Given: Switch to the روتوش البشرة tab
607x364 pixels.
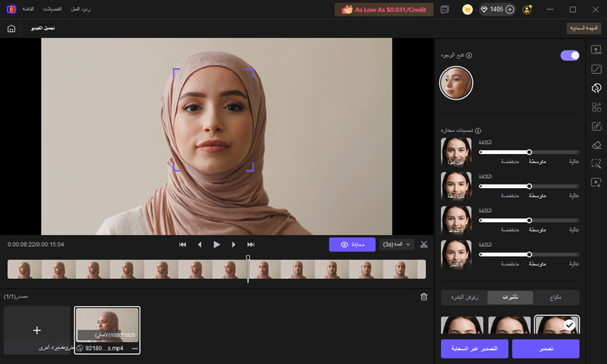Looking at the screenshot, I should [464, 297].
